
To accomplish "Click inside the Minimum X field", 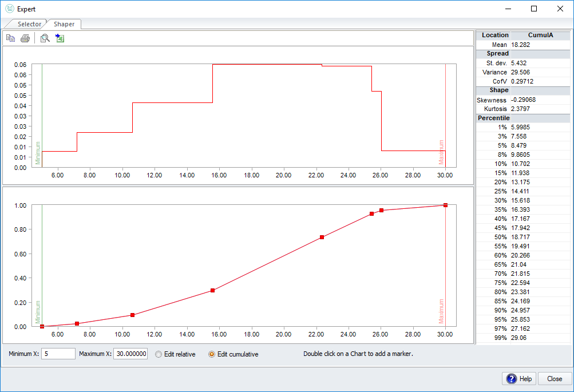I will (x=58, y=354).
